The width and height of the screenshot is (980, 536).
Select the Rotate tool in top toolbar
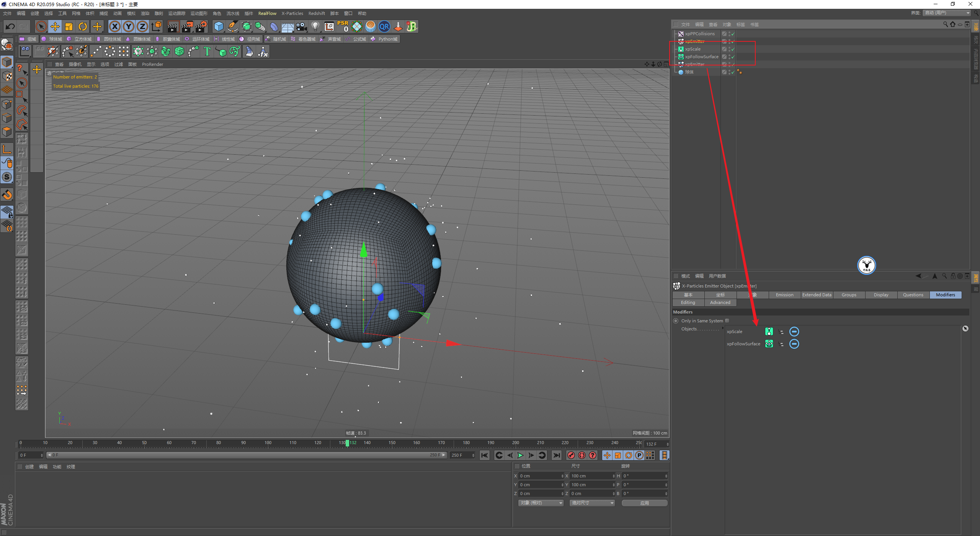83,26
